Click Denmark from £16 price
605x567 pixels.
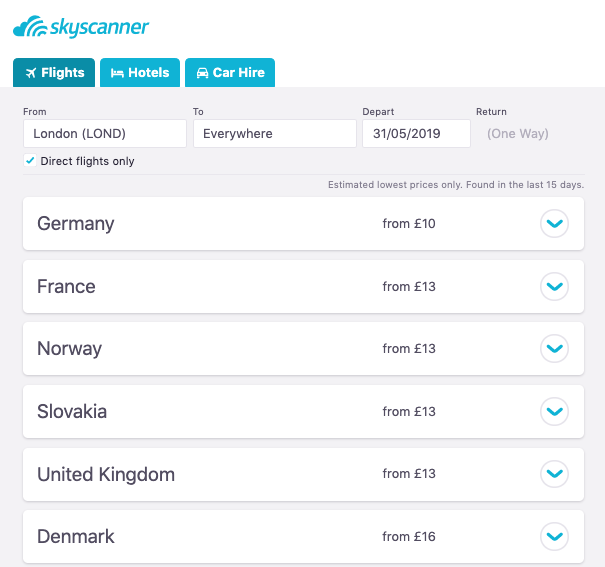(x=409, y=537)
